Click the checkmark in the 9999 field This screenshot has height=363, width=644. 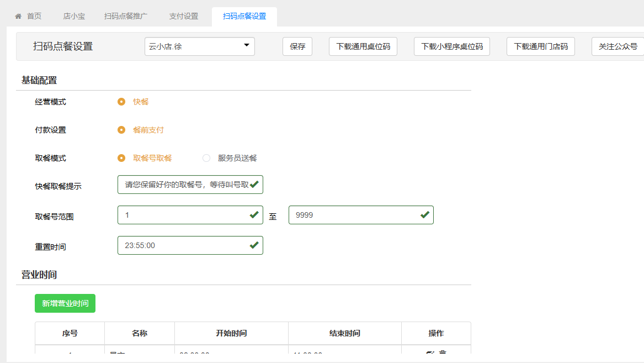424,214
